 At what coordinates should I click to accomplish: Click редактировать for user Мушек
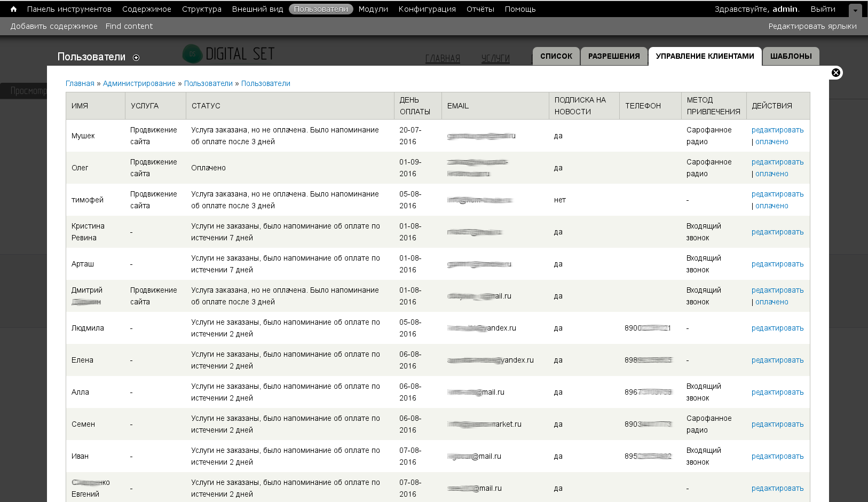777,130
